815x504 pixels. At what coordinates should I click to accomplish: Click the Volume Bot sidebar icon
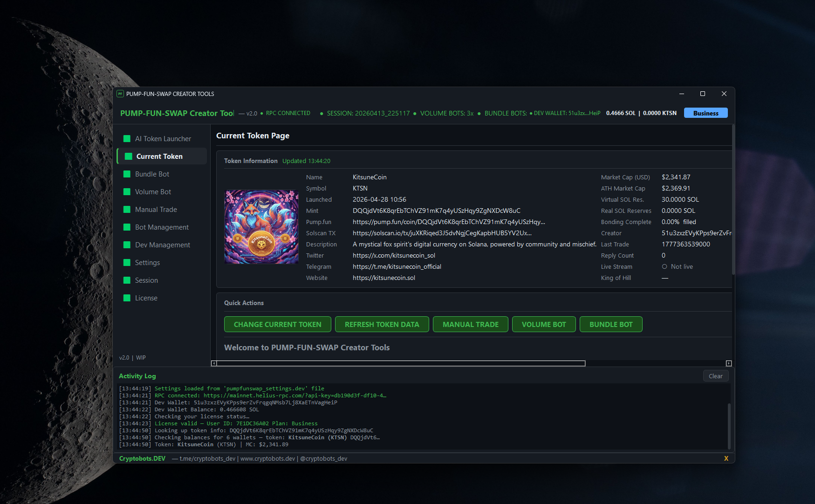pyautogui.click(x=127, y=192)
